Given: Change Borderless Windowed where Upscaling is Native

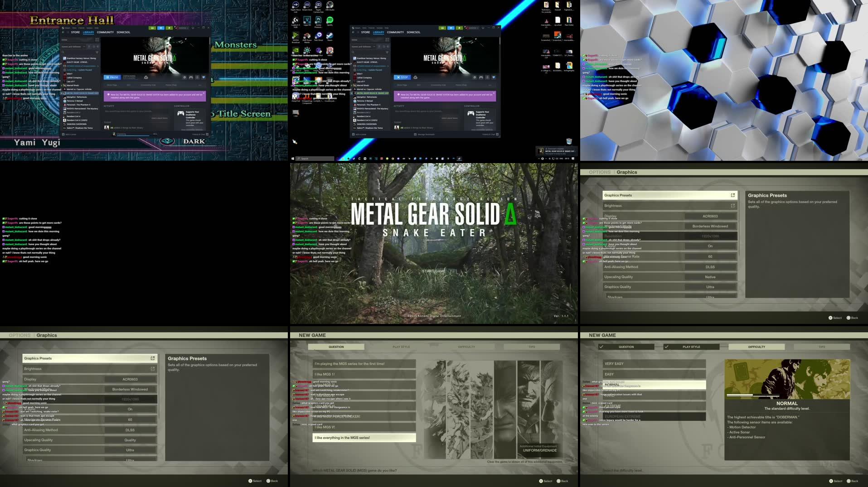Looking at the screenshot, I should pyautogui.click(x=710, y=226).
